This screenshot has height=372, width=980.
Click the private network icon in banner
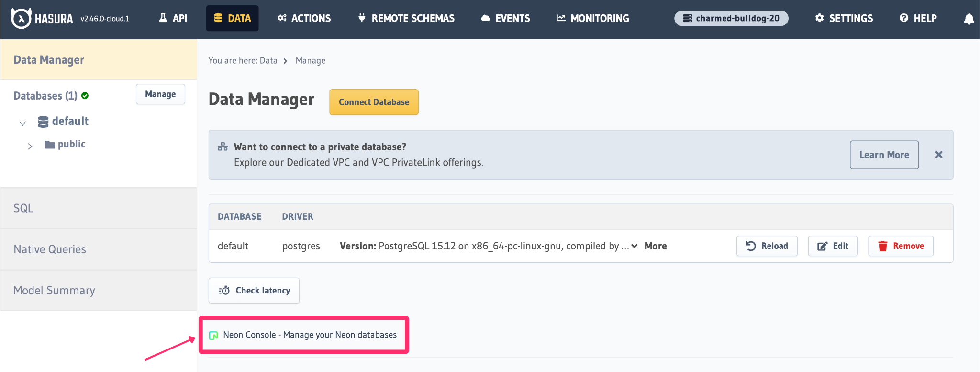(x=223, y=147)
